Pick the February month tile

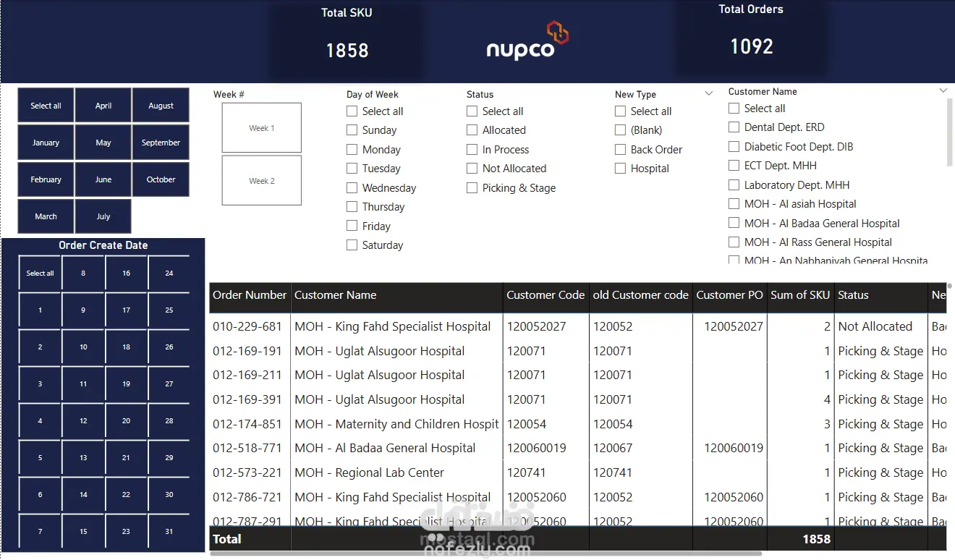(46, 179)
